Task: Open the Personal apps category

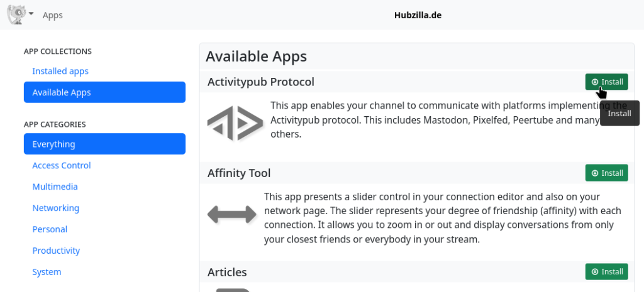Action: [x=50, y=229]
